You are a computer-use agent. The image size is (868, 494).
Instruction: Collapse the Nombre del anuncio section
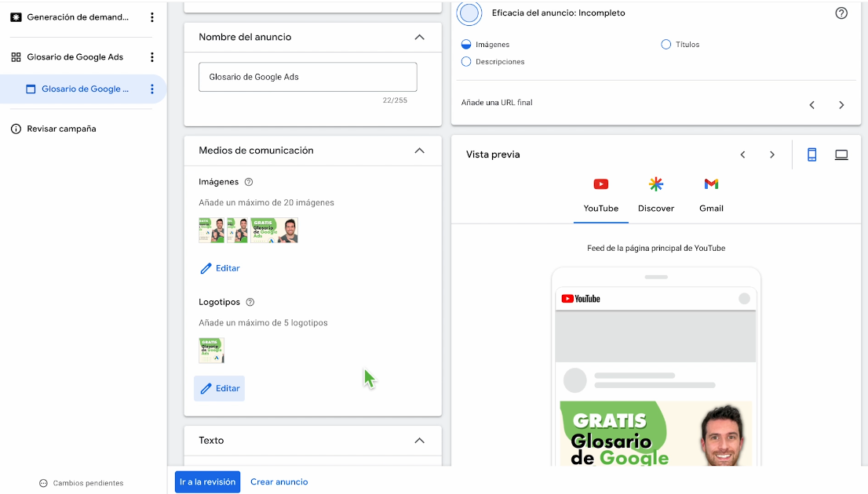click(420, 37)
